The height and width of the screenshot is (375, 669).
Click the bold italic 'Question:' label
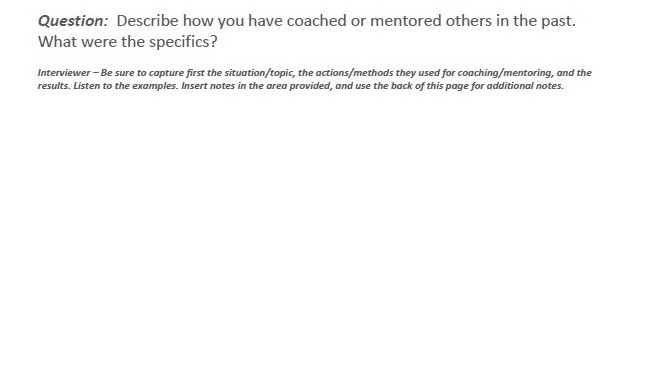[73, 21]
